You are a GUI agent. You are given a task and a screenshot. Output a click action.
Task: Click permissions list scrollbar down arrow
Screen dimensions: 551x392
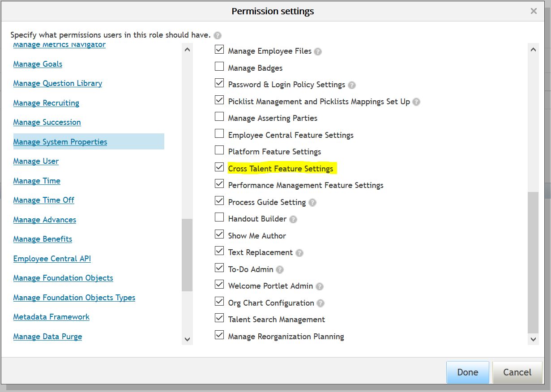(x=533, y=340)
